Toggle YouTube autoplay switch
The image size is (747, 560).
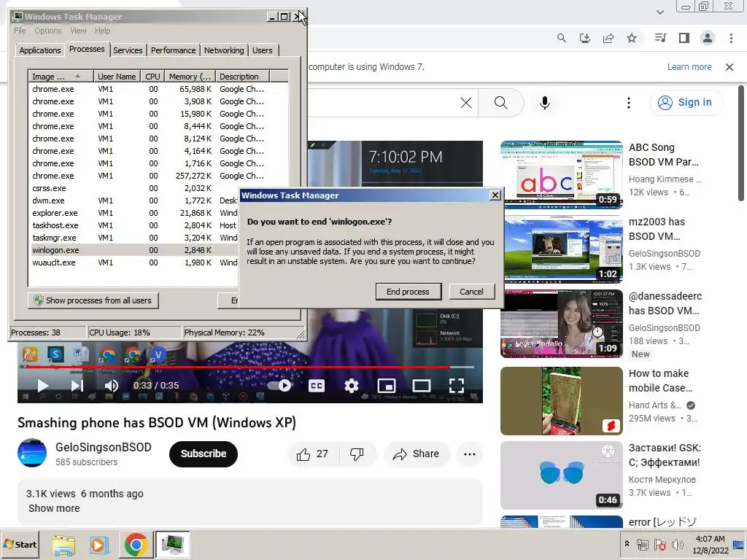click(281, 385)
